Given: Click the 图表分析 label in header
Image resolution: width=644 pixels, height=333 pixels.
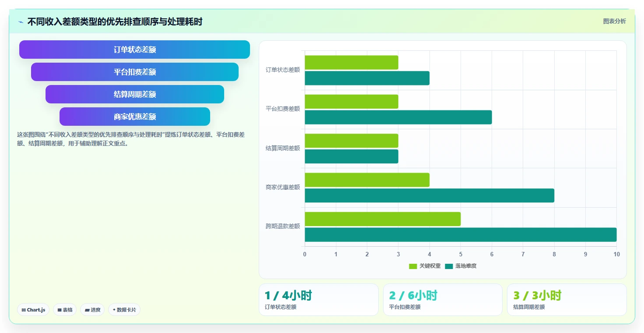Looking at the screenshot, I should point(614,21).
